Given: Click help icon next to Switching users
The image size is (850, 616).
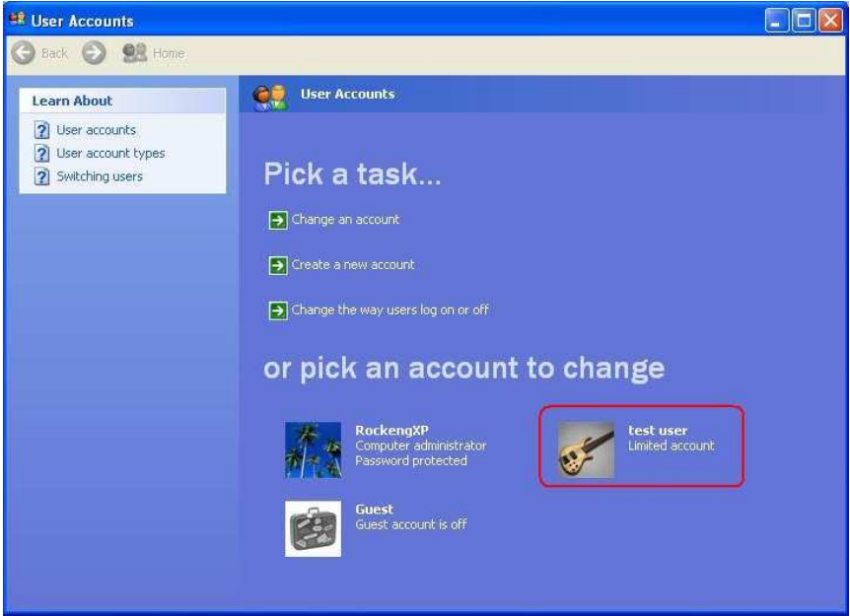Looking at the screenshot, I should (x=41, y=176).
